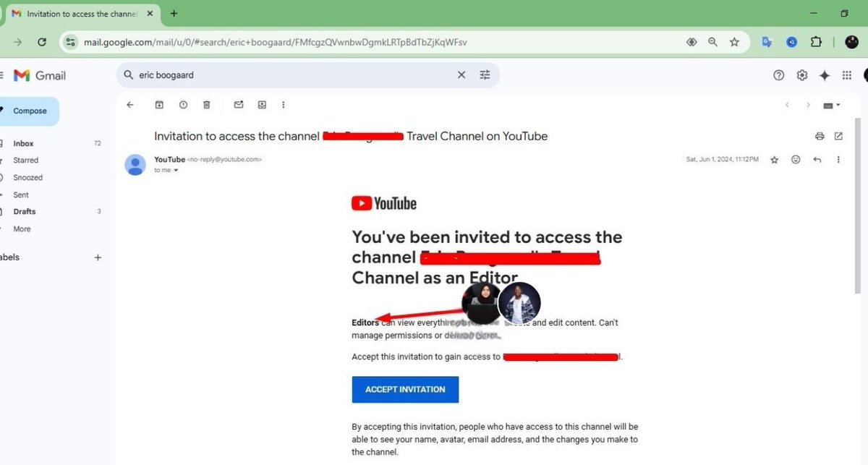Click the date 'Sat, Jun 1, 2024, 11:12 PM'
868x465 pixels.
tap(722, 160)
